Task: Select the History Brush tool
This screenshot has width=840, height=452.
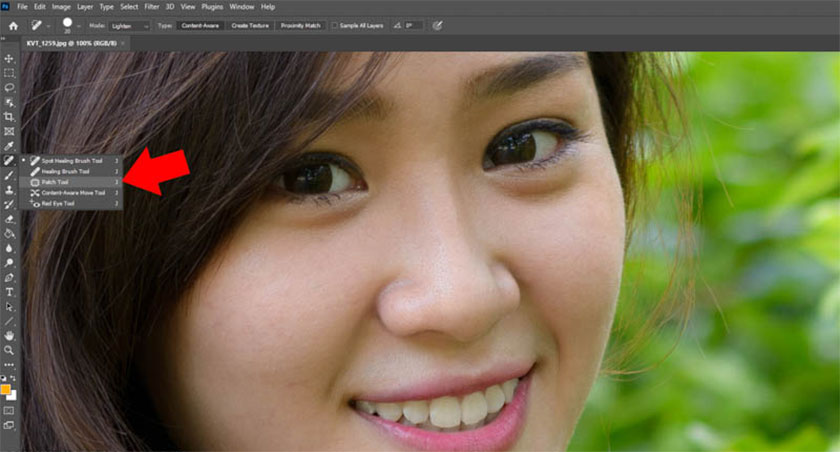Action: [x=9, y=204]
